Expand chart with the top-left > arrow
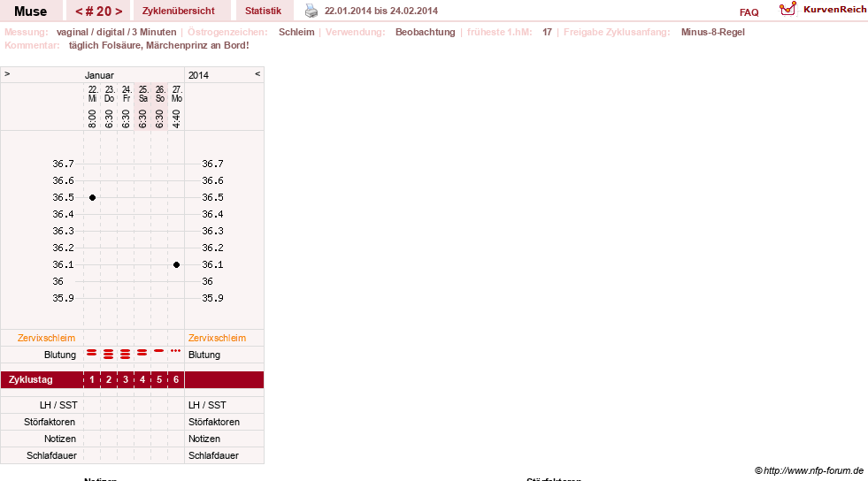868x481 pixels. tap(7, 73)
